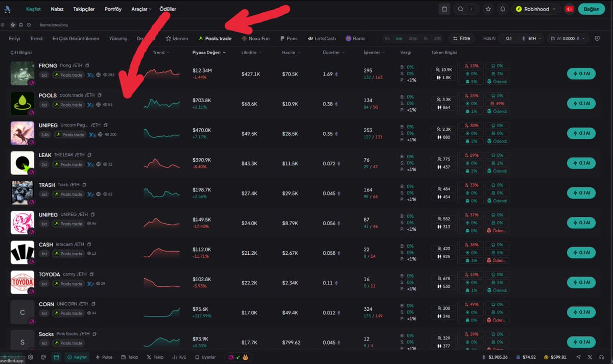613x364 pixels.
Task: Open the favorites star in top bar
Action: coord(488,9)
